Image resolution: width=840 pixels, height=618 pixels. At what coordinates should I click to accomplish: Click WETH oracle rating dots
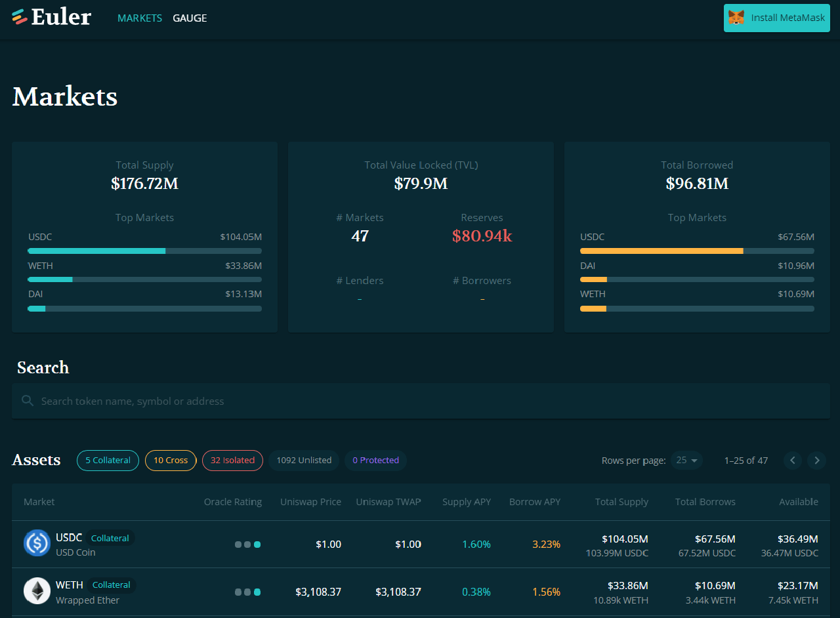[x=248, y=592]
